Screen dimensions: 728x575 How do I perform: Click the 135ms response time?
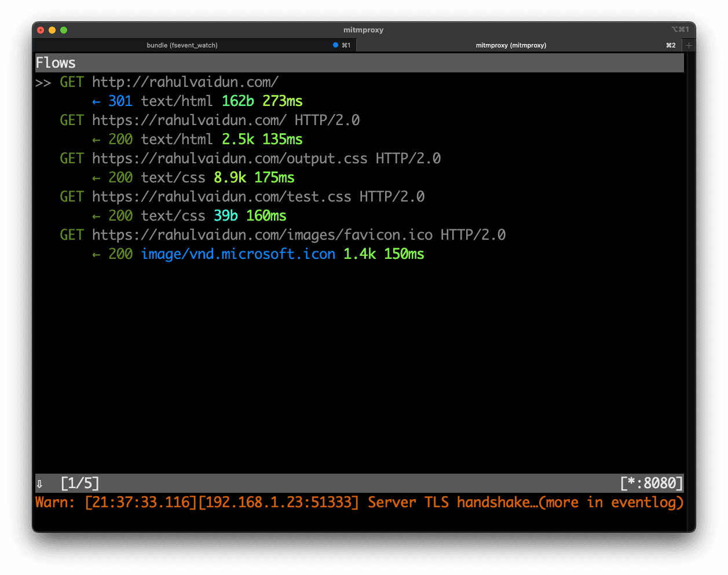(x=283, y=140)
